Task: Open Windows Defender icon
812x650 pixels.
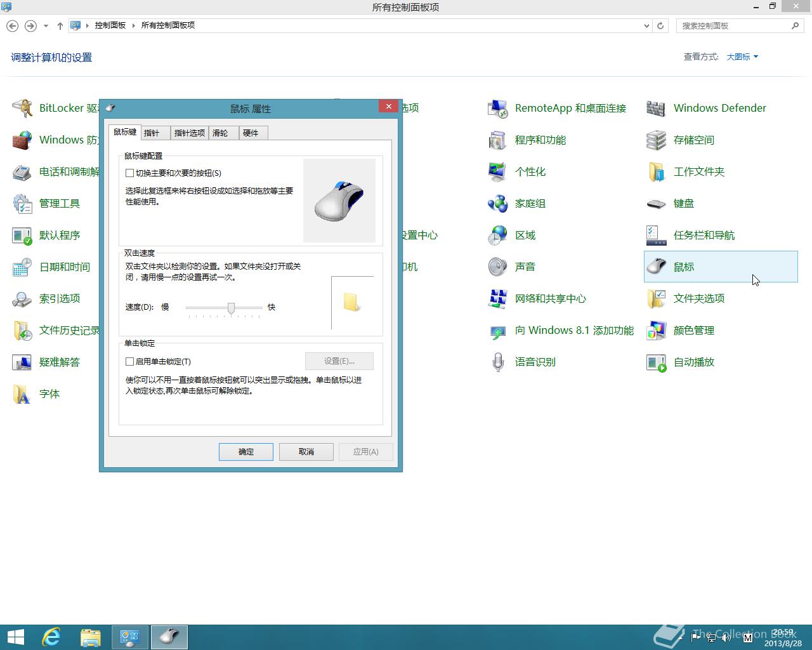Action: (x=657, y=108)
